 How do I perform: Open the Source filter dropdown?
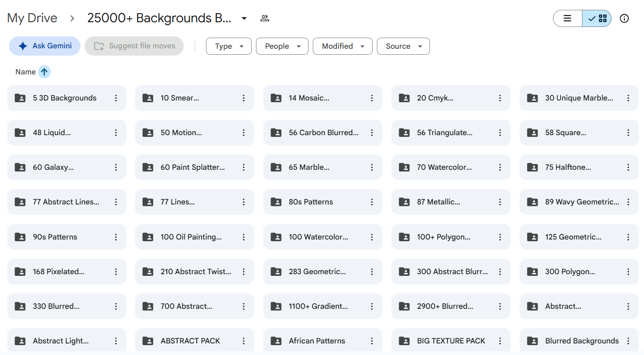[x=403, y=46]
